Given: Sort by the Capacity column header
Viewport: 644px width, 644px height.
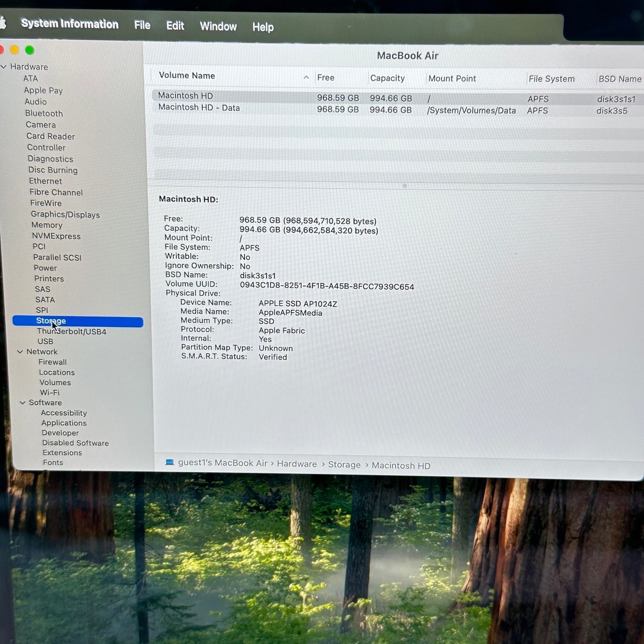Looking at the screenshot, I should pyautogui.click(x=387, y=78).
